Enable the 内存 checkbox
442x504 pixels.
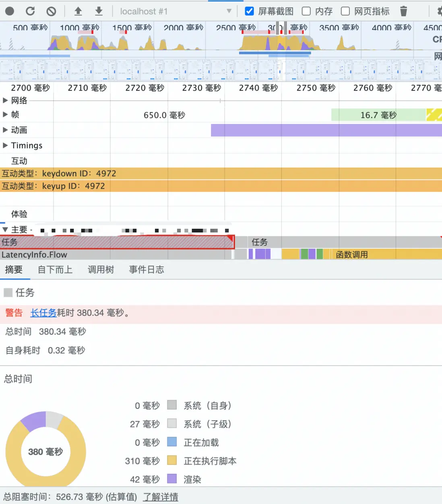(306, 11)
